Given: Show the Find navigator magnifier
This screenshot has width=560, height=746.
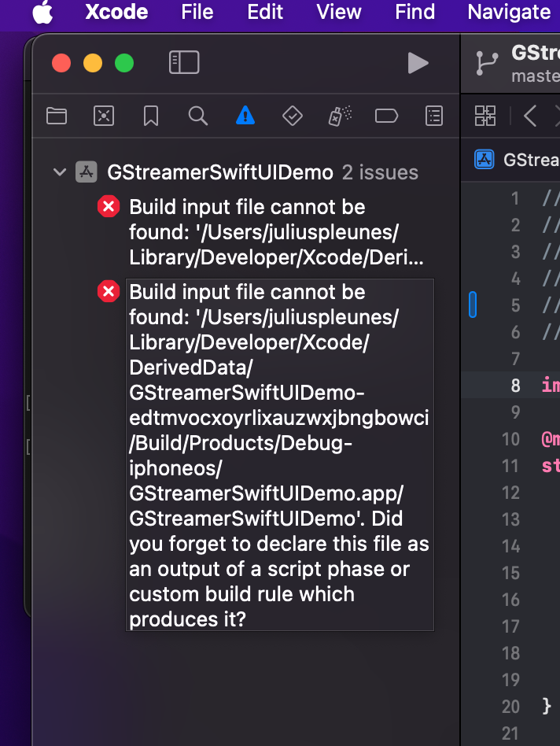Looking at the screenshot, I should pos(197,116).
